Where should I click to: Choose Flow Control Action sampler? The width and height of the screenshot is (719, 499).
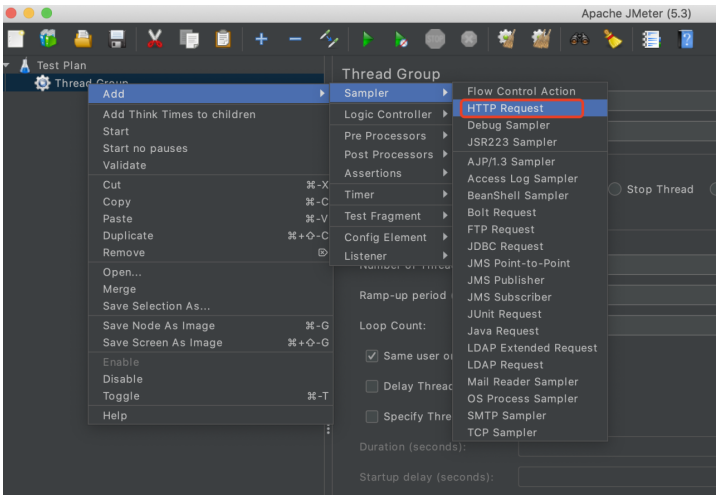coord(530,91)
